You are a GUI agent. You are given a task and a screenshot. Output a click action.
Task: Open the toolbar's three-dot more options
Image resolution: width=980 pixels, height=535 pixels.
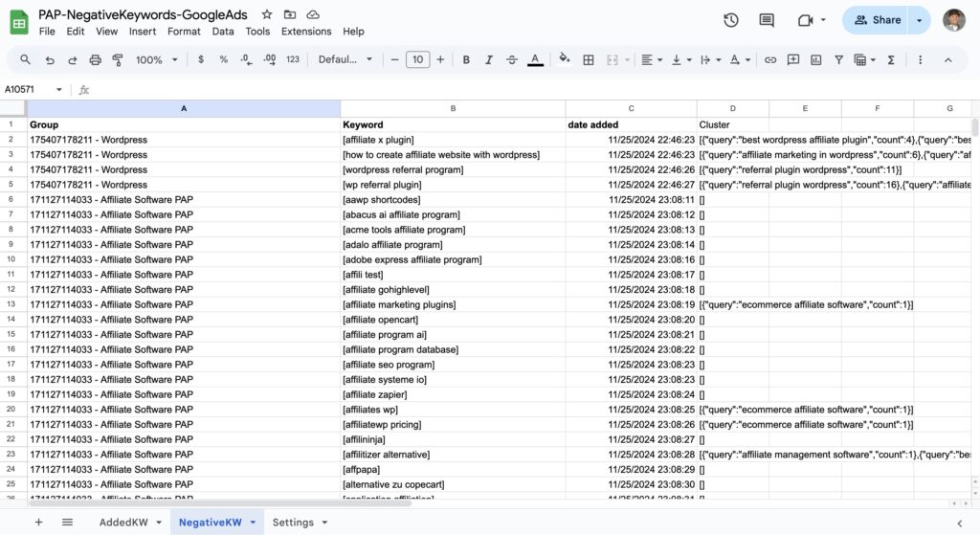point(920,60)
